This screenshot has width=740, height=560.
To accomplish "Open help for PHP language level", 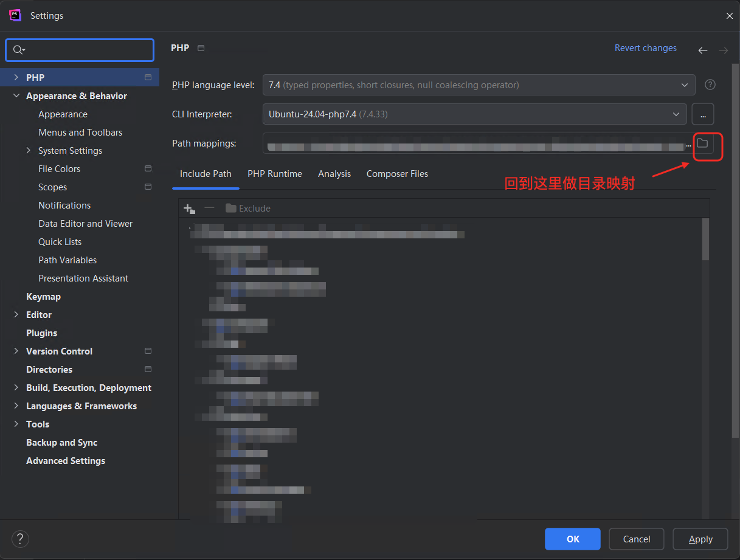I will (710, 85).
